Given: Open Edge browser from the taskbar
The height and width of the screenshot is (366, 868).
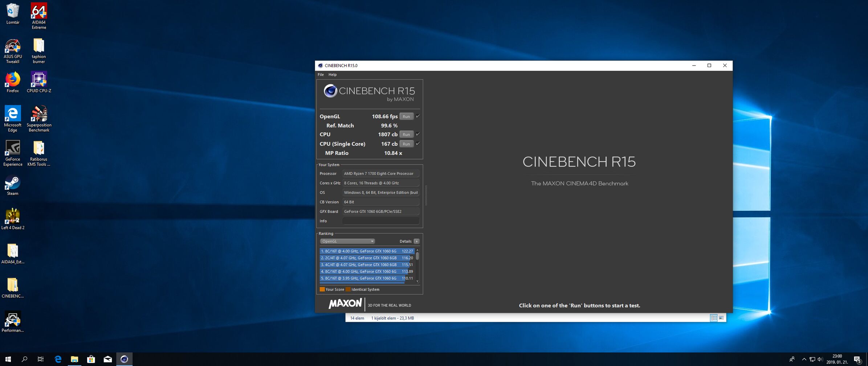Looking at the screenshot, I should (x=58, y=359).
